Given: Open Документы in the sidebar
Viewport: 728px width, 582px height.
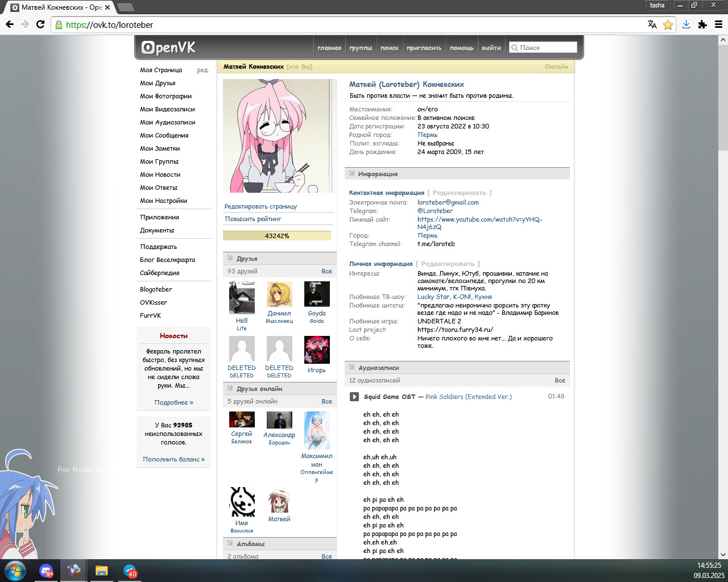Looking at the screenshot, I should [157, 230].
